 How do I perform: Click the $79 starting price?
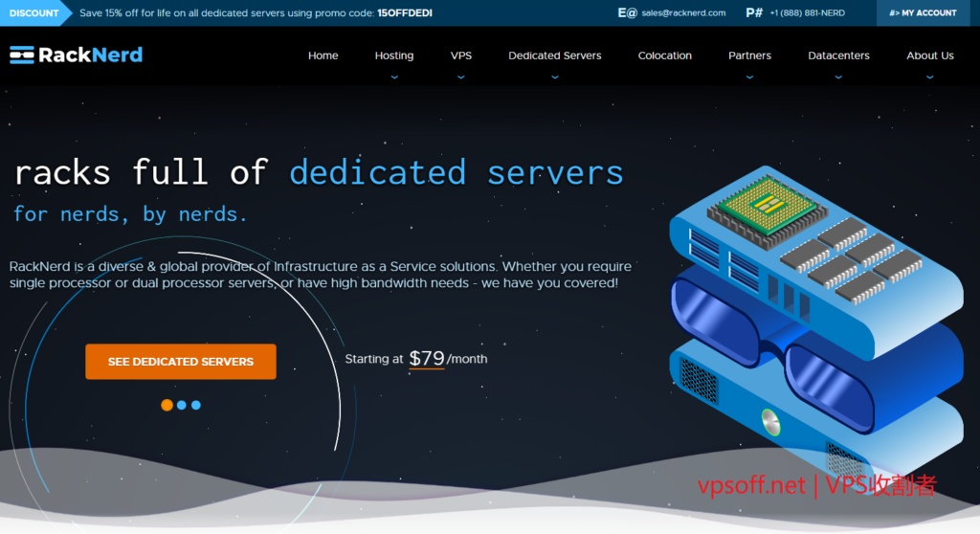(427, 359)
